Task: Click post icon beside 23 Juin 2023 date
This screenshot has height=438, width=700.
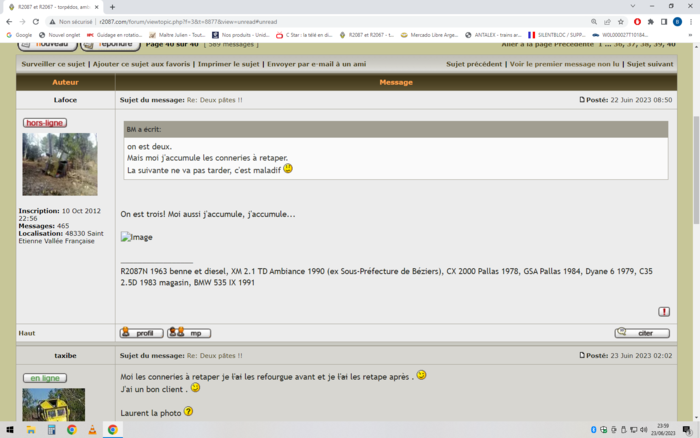Action: pyautogui.click(x=582, y=355)
